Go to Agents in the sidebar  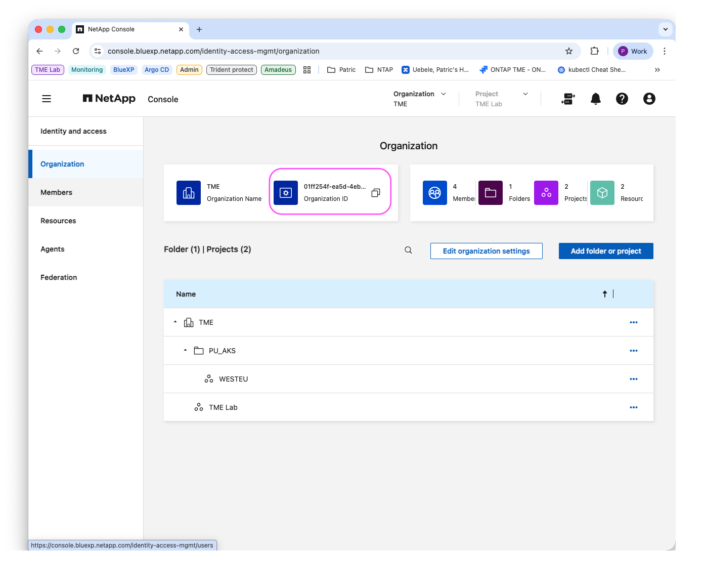pyautogui.click(x=86, y=249)
